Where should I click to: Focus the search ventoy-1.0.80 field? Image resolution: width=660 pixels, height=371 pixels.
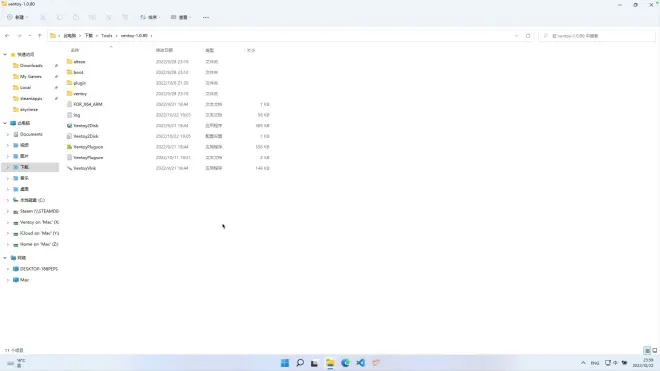(x=597, y=36)
